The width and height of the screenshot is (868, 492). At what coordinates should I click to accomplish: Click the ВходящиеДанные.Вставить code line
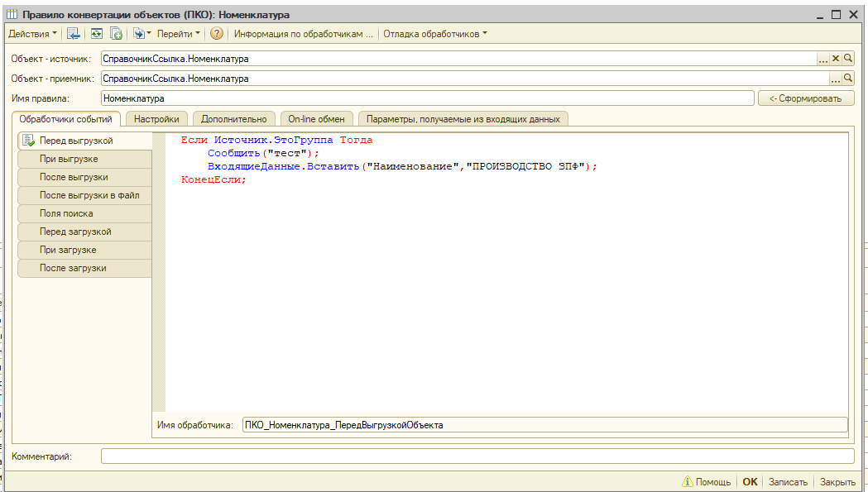point(402,166)
